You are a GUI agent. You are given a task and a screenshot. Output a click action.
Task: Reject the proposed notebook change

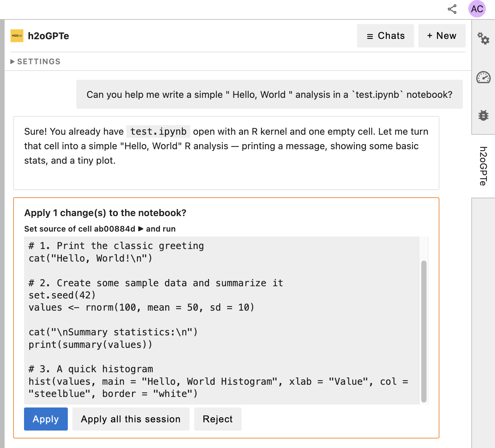(218, 419)
